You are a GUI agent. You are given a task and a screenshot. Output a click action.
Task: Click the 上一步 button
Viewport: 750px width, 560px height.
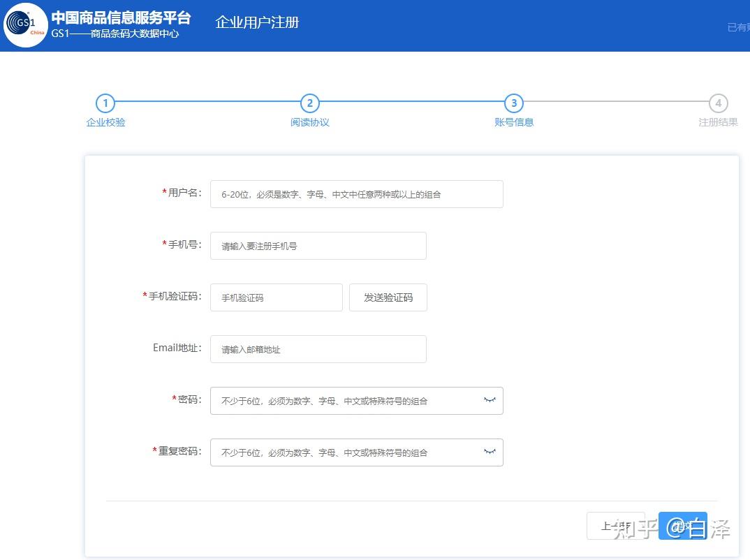coord(617,526)
